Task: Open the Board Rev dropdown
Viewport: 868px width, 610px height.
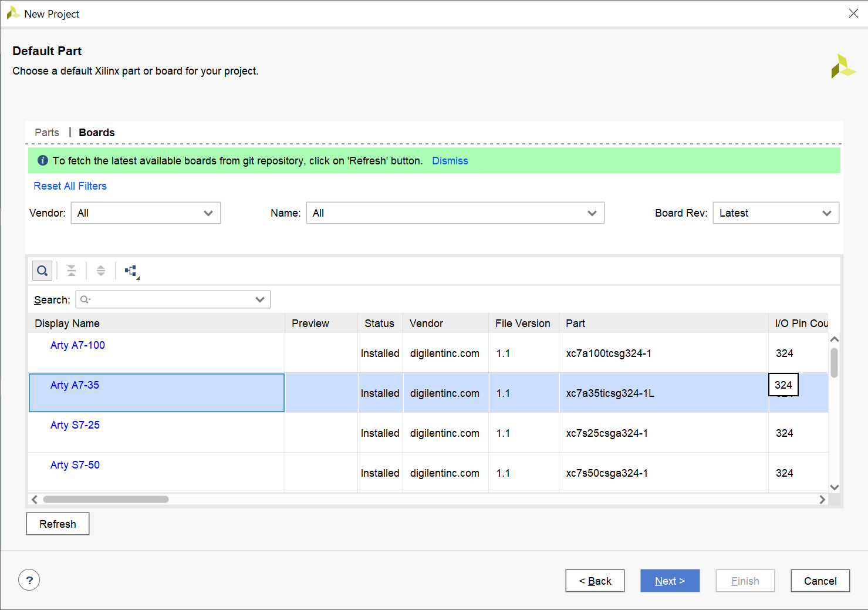Action: (776, 213)
